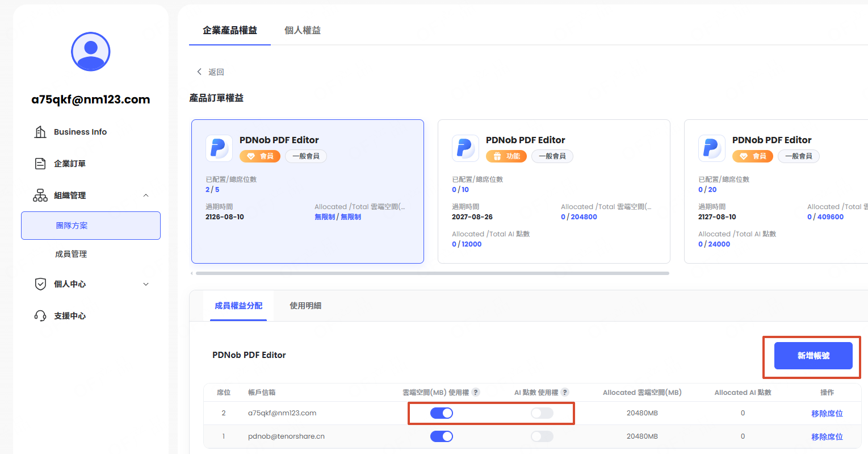Select the PDNob PDF Editor card expiring 2127-08-10
The height and width of the screenshot is (454, 868).
(x=776, y=191)
